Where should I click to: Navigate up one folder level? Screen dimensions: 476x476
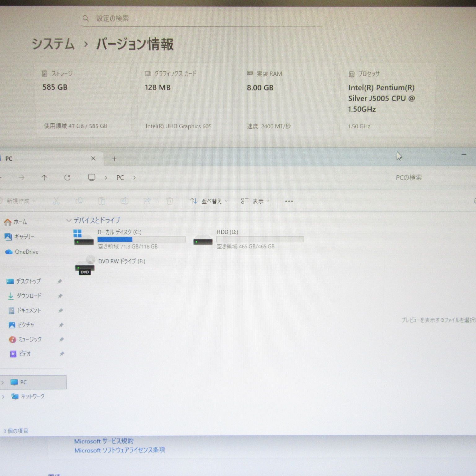(45, 178)
